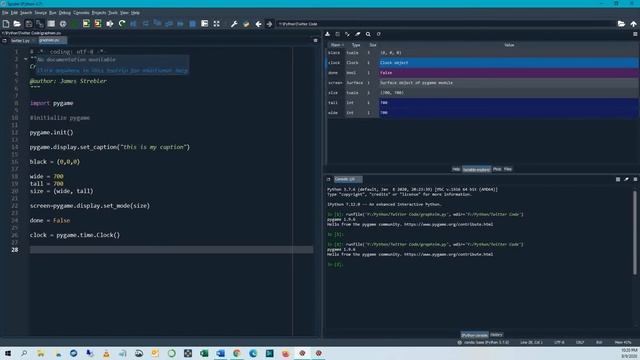640x360 pixels.
Task: Import data in the Variable explorer toolbar
Action: (327, 34)
